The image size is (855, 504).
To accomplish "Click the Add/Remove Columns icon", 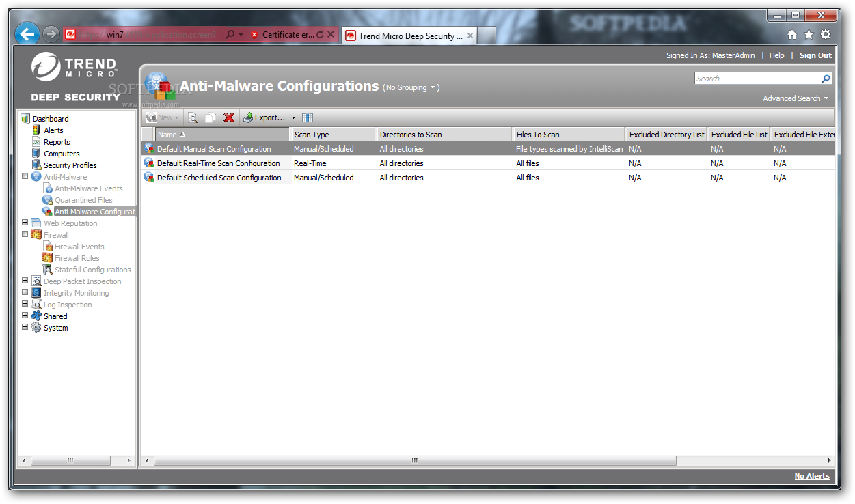I will 308,117.
